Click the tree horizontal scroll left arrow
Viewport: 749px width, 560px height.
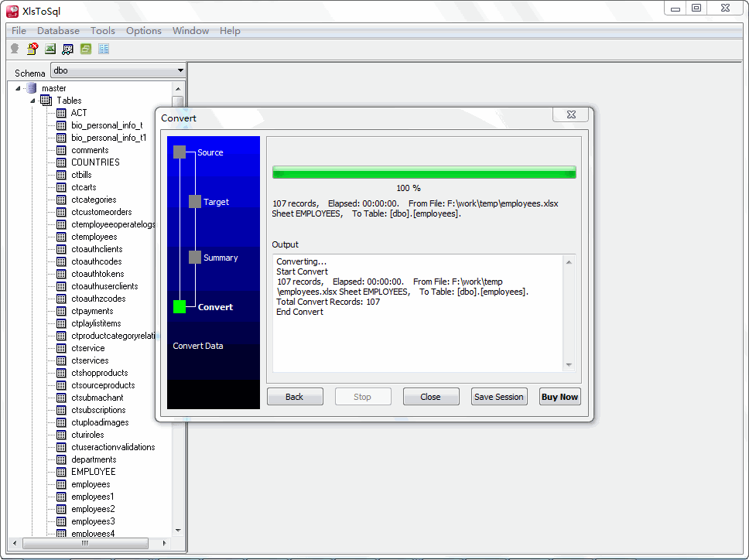point(15,543)
